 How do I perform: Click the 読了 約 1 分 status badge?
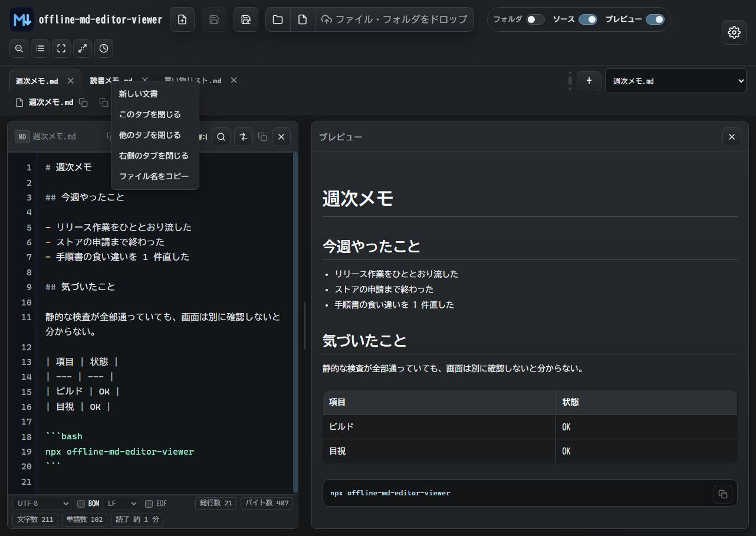point(137,519)
